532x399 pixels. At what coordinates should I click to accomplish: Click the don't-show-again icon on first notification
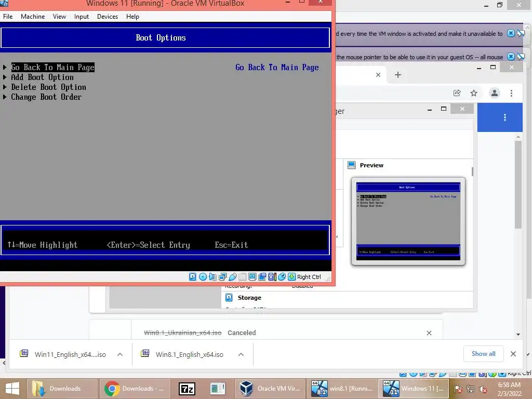click(x=521, y=33)
